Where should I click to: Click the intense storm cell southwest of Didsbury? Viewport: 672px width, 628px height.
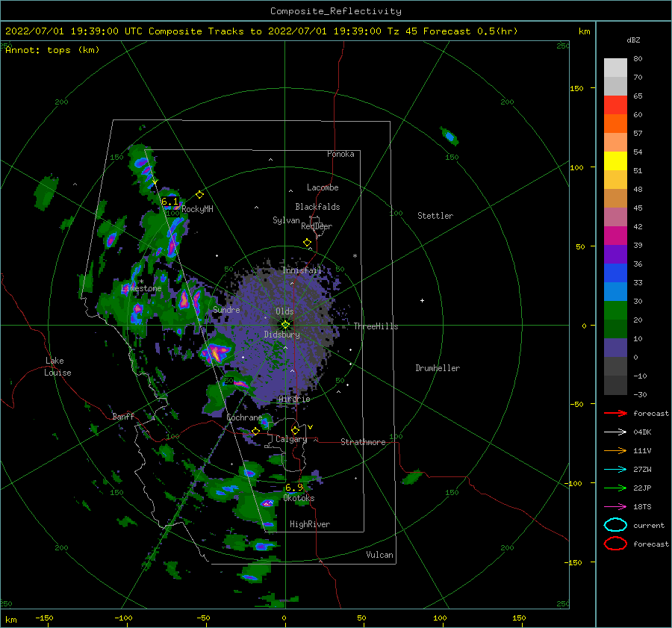217,351
